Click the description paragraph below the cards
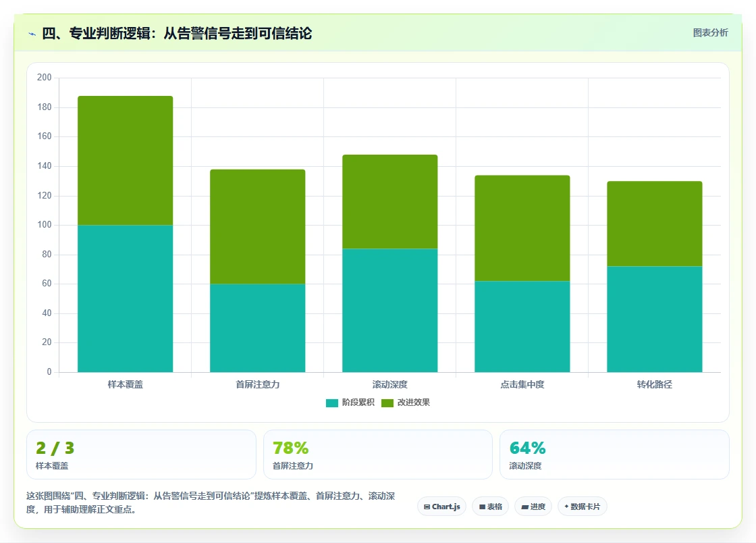The image size is (756, 543). [211, 502]
